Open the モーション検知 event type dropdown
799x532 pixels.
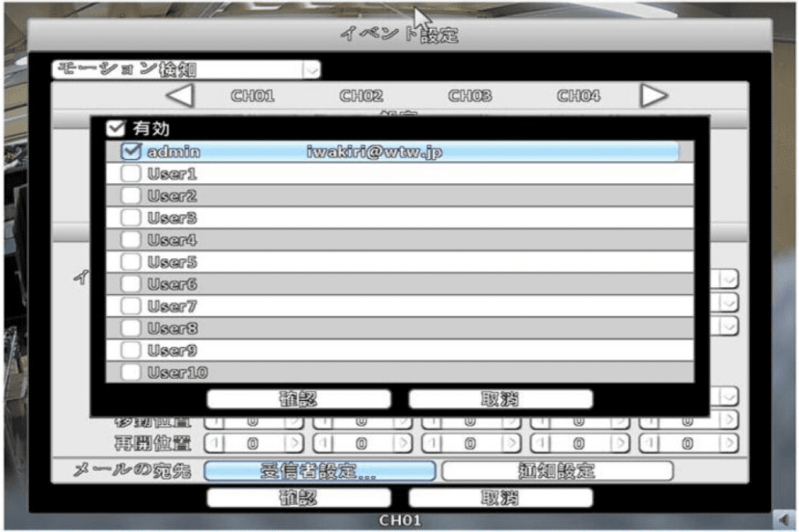[311, 69]
